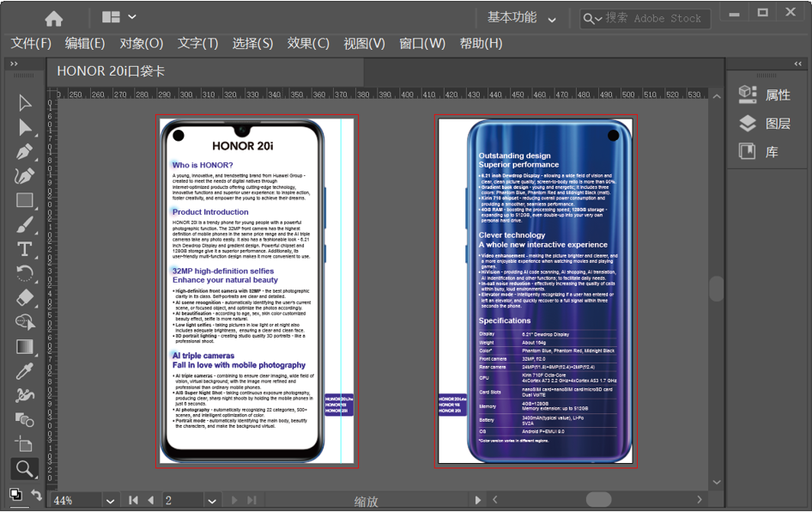Open the 缩放 status bar flyout arrow

pyautogui.click(x=477, y=500)
